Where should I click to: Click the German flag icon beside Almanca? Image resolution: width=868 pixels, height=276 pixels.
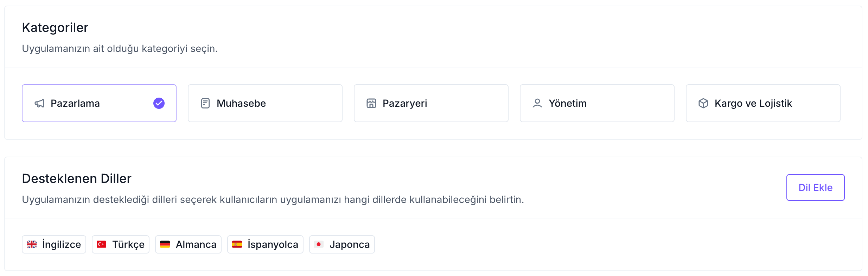165,244
